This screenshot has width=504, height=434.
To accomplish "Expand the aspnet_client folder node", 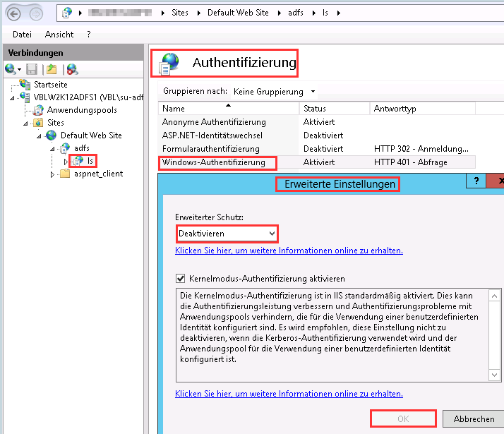I will 52,174.
